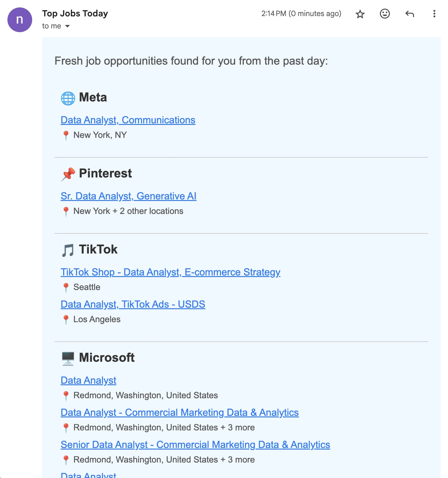Click the red pin beside New York, NY
448x478 pixels.
click(x=66, y=135)
